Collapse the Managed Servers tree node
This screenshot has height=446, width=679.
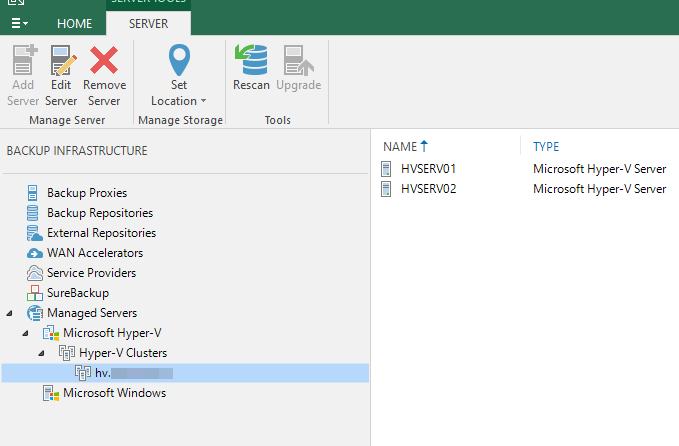[10, 313]
